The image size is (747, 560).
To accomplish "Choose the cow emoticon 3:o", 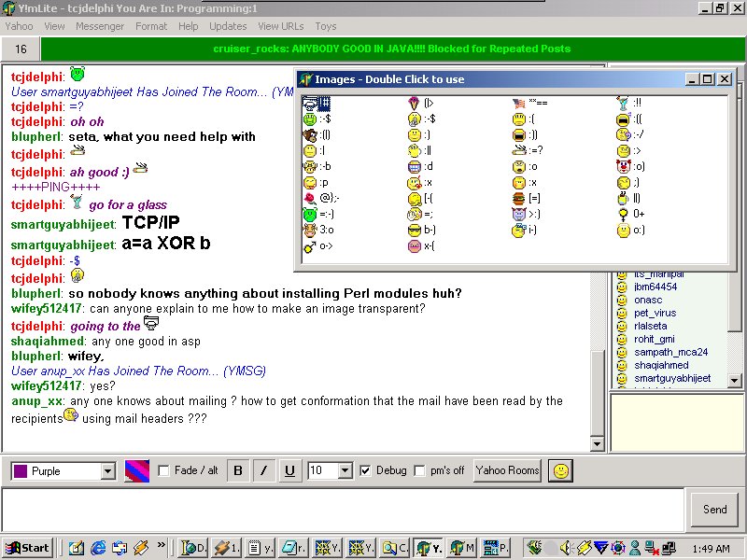I will tap(318, 230).
